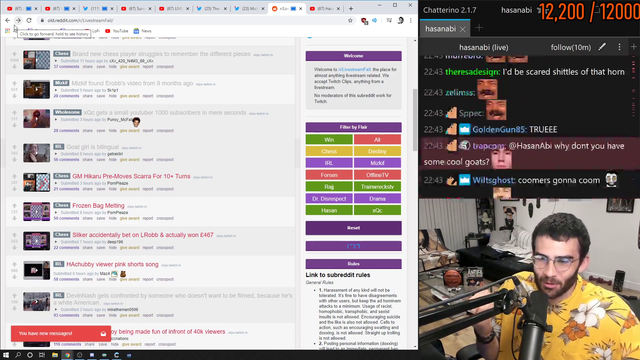Bookmark this page with the star icon

(x=350, y=20)
